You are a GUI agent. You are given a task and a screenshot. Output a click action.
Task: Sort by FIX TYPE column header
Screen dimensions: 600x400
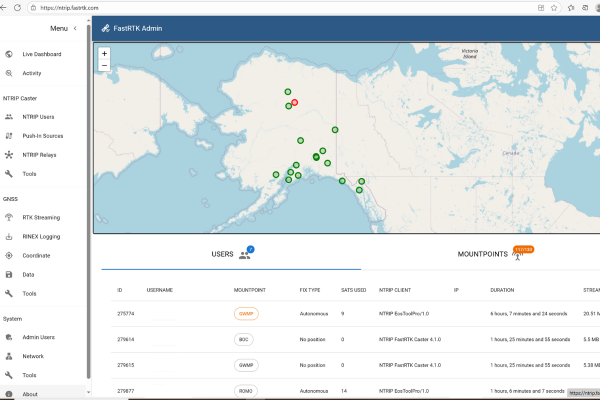(310, 290)
